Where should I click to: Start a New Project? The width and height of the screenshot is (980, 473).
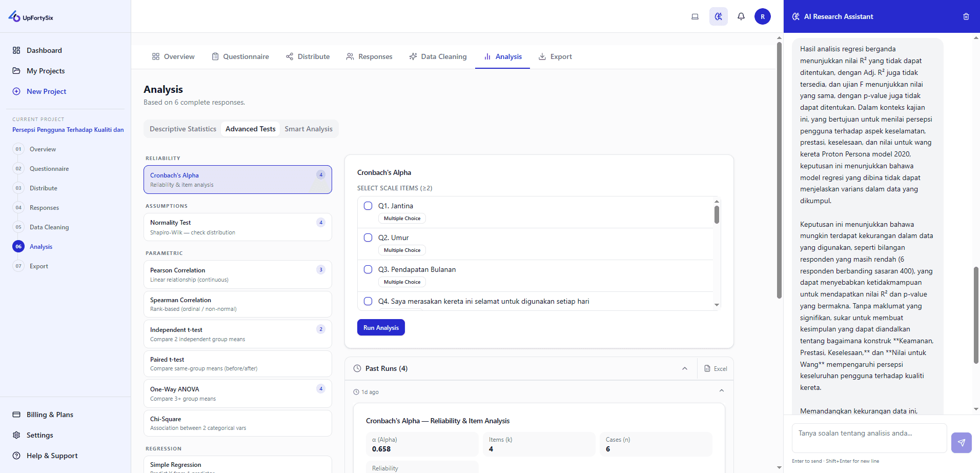click(x=39, y=91)
